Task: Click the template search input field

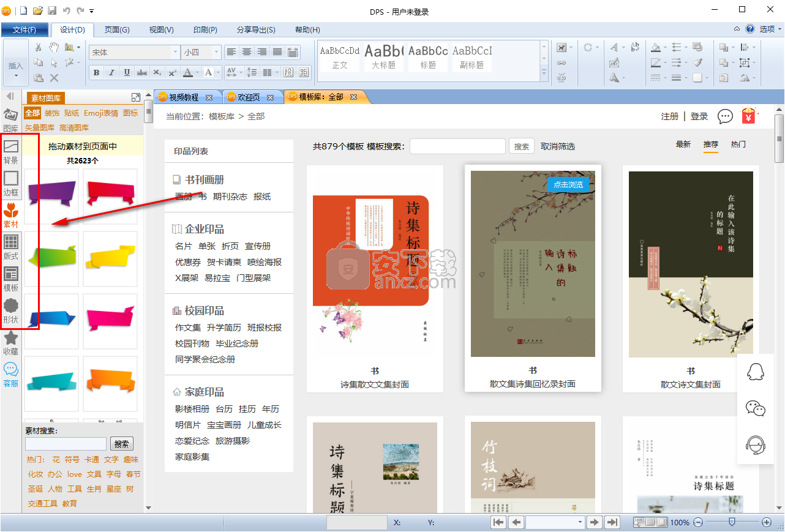Action: (457, 146)
